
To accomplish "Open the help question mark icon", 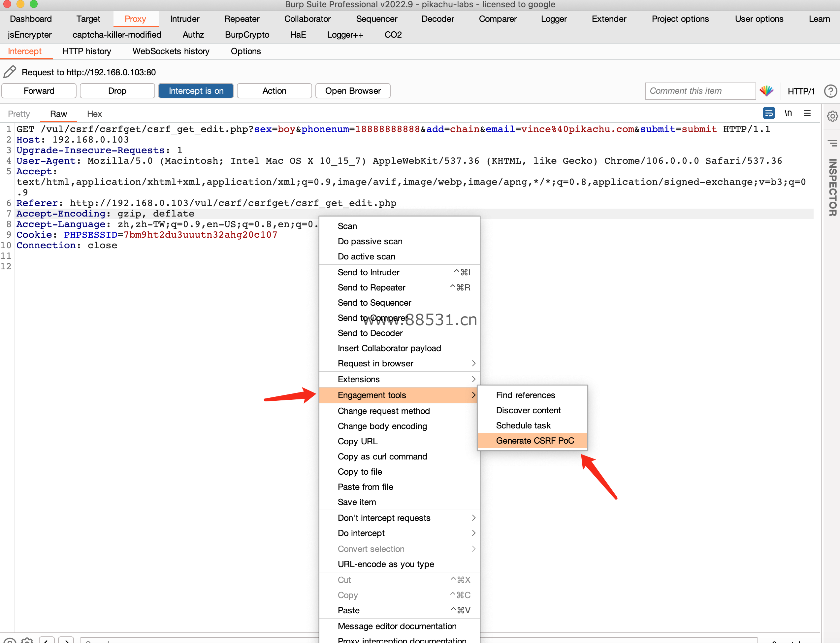I will (x=830, y=91).
